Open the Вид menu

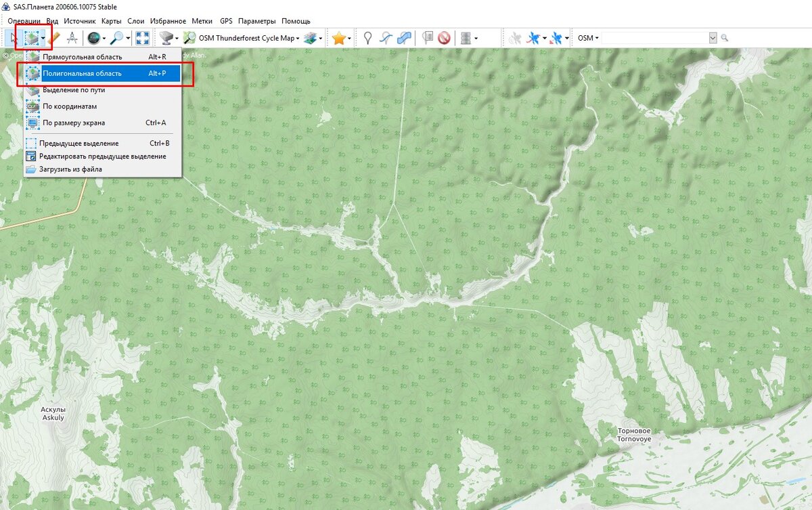(52, 21)
